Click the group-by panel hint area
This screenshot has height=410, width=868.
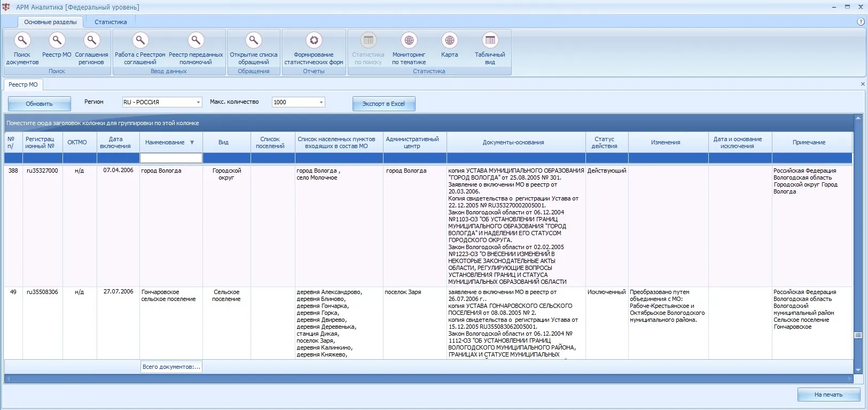(429, 123)
